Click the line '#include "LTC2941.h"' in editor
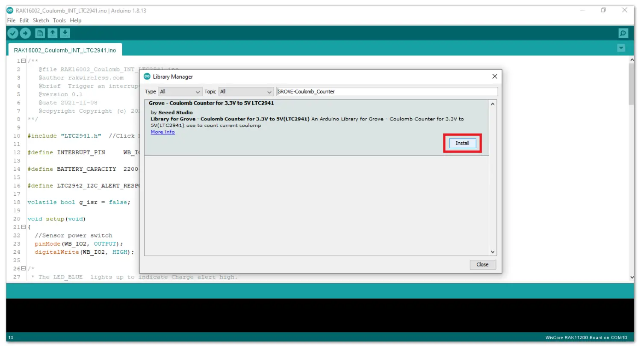This screenshot has height=346, width=644. click(x=65, y=136)
